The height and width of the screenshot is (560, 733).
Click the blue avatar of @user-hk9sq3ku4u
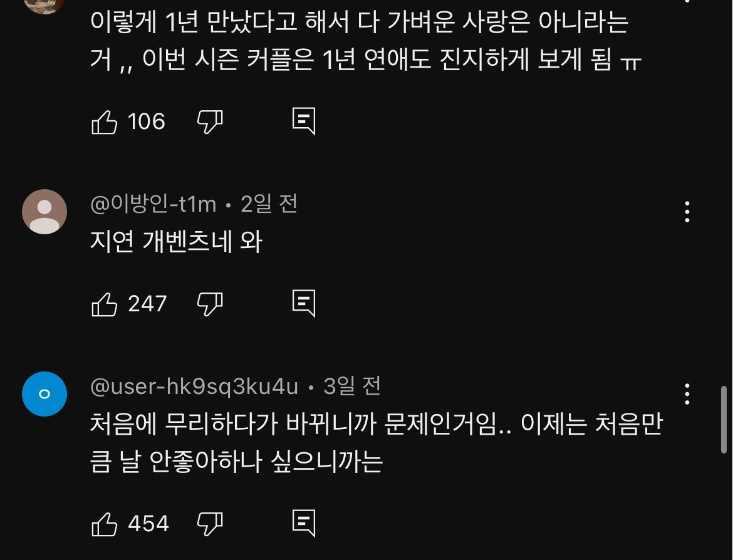point(44,394)
